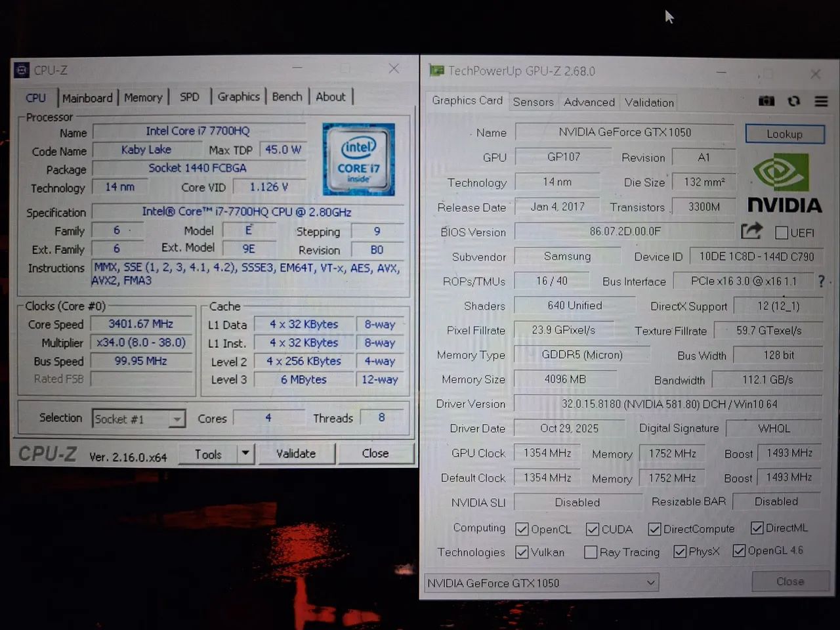Click the GPU-Z refresh icon
This screenshot has width=840, height=630.
click(x=793, y=101)
